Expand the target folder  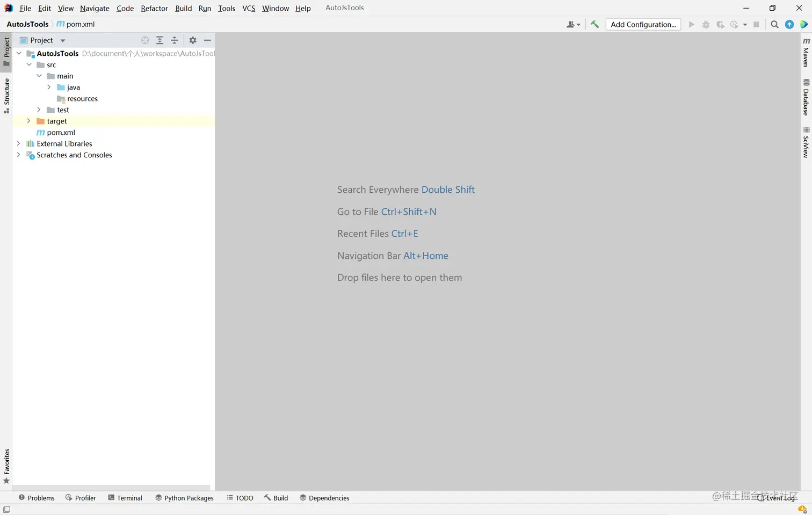coord(28,121)
